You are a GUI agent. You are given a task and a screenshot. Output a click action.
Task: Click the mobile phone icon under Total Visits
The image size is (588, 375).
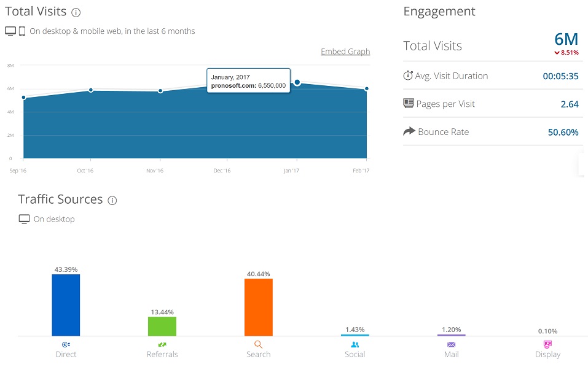(x=22, y=31)
